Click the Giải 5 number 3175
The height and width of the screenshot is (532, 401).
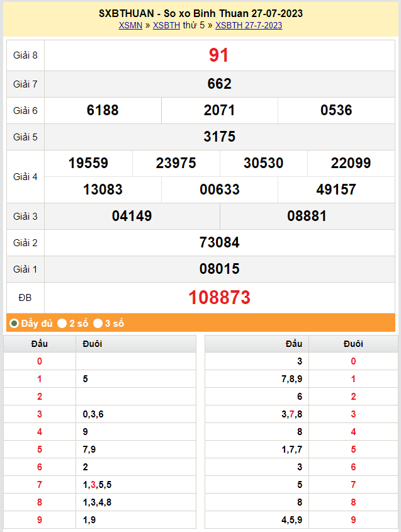(219, 137)
